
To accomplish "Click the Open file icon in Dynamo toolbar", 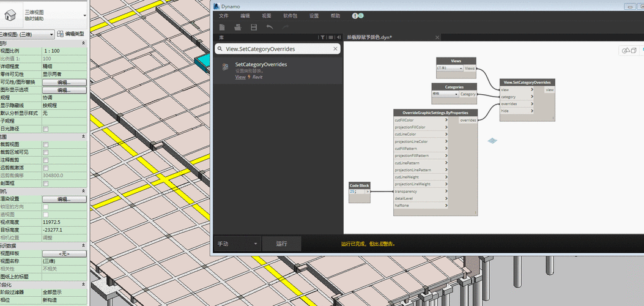I will click(x=238, y=28).
